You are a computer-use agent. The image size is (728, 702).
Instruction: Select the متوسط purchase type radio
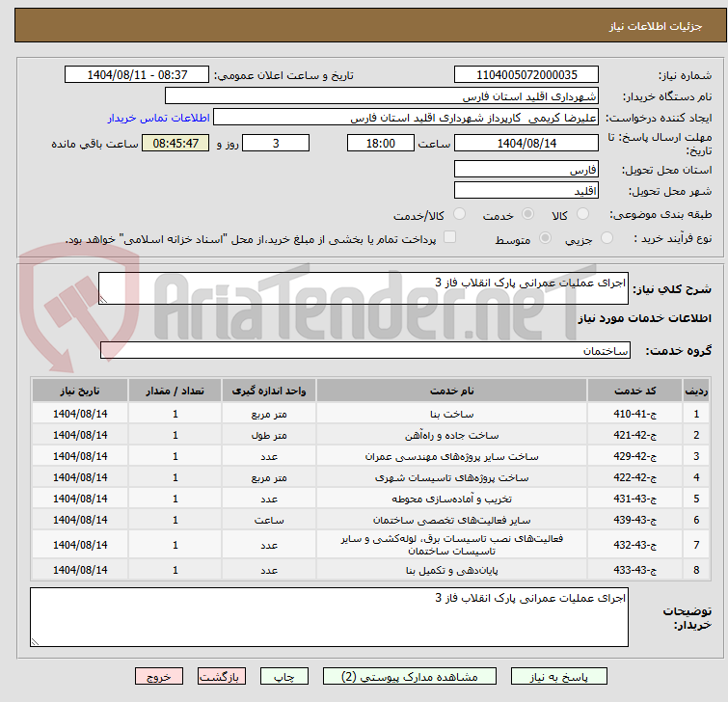pos(545,238)
